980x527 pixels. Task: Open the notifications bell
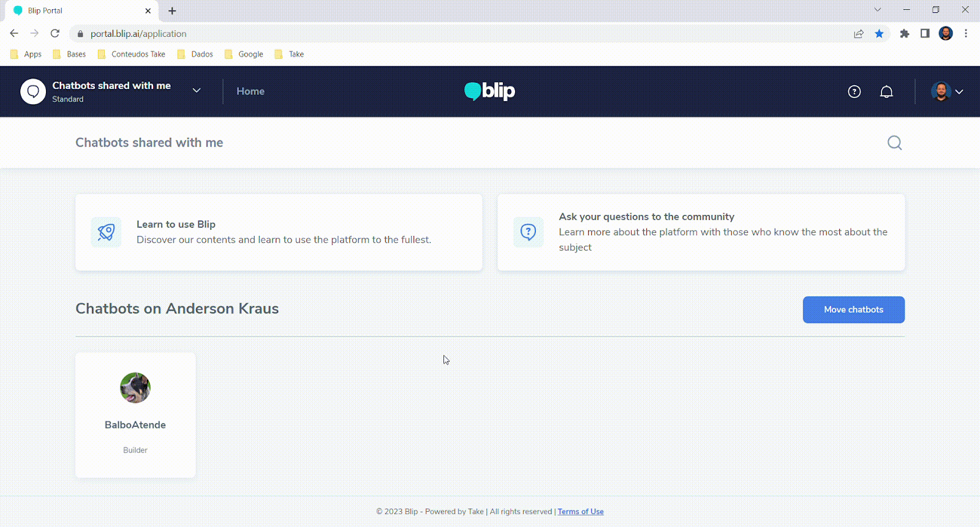click(x=886, y=92)
